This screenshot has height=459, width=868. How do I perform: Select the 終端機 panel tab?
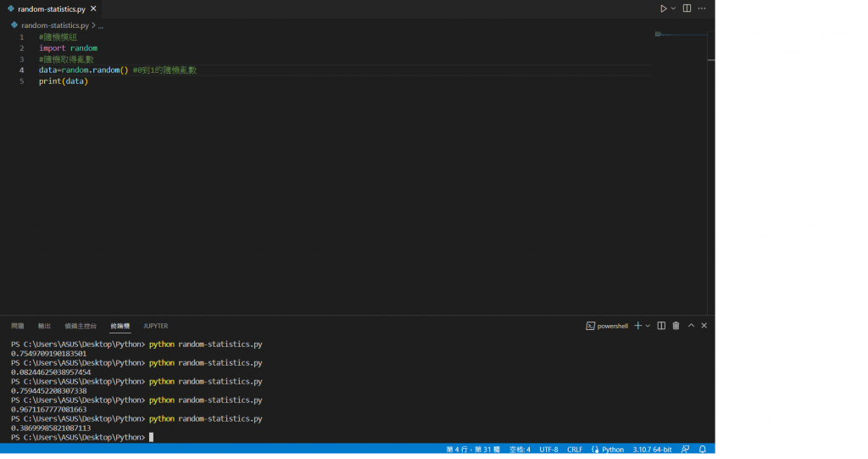(120, 326)
